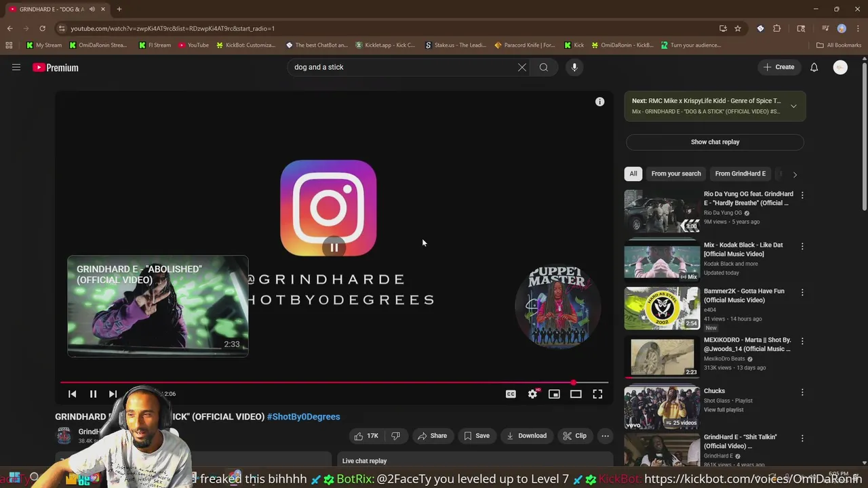Open options for Hardly Breathe video
The height and width of the screenshot is (488, 868).
click(x=802, y=195)
